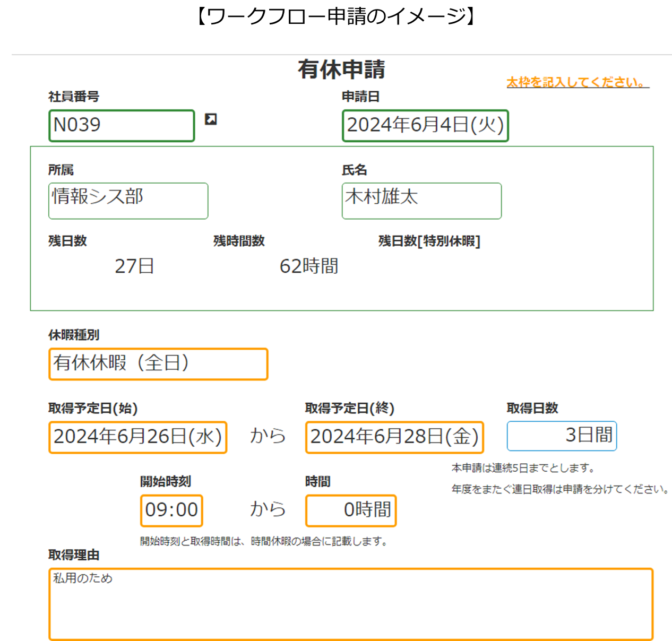Click the 所属 field showing 情報シス部

pyautogui.click(x=128, y=201)
